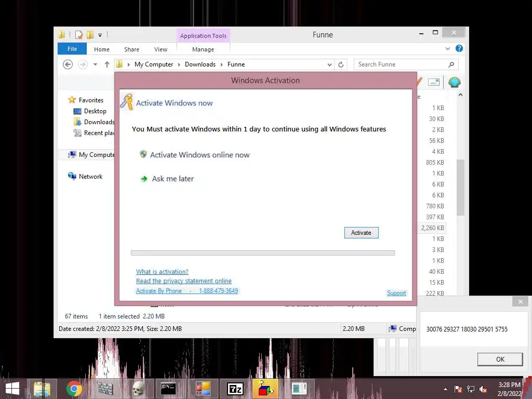Click My Computer breadcrumb segment
This screenshot has height=399, width=532.
pos(154,64)
